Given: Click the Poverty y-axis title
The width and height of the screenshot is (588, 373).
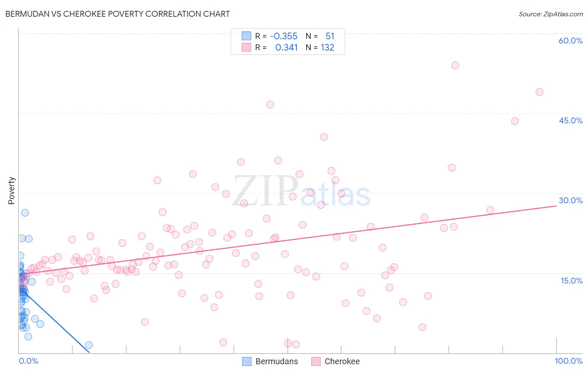Looking at the screenshot, I should click(x=11, y=191).
